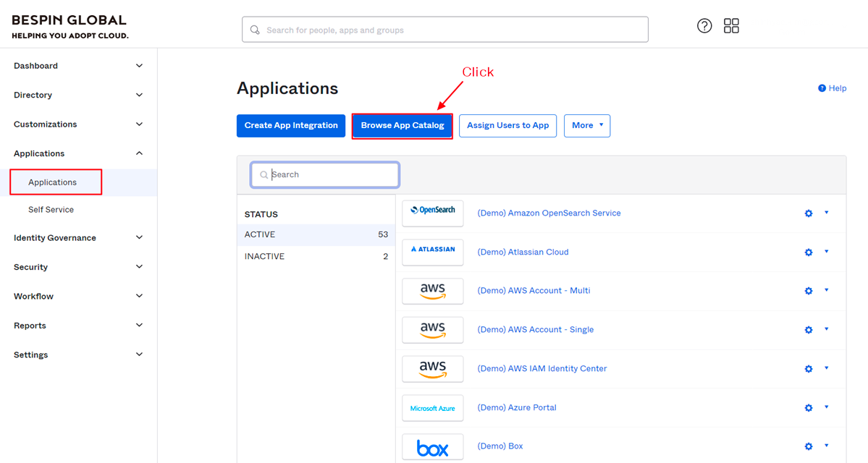This screenshot has width=868, height=463.
Task: Click the top people and apps search field
Action: 444,30
